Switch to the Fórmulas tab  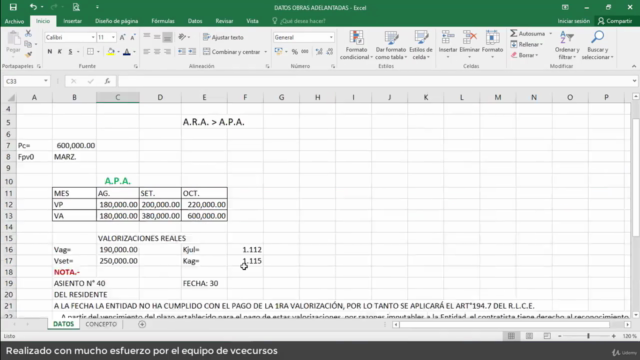(163, 21)
